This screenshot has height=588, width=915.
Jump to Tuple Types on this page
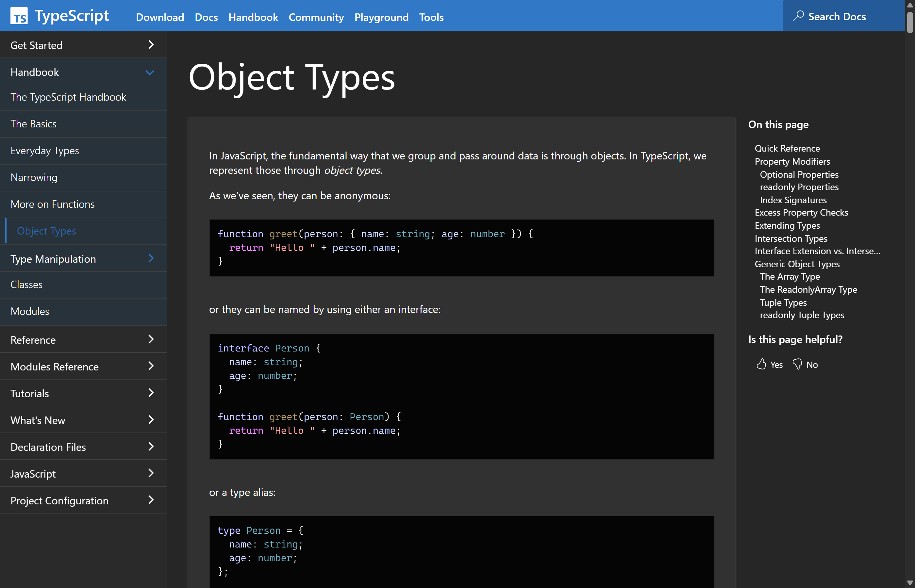[x=783, y=302]
